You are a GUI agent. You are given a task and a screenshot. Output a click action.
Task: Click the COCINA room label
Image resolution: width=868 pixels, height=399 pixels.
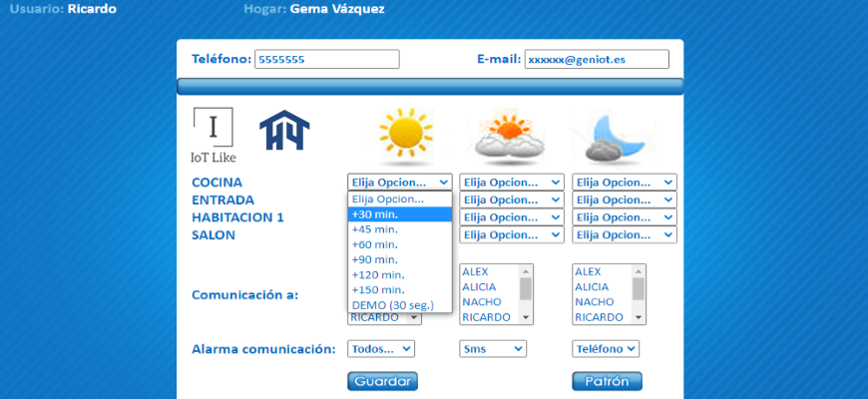tap(217, 183)
